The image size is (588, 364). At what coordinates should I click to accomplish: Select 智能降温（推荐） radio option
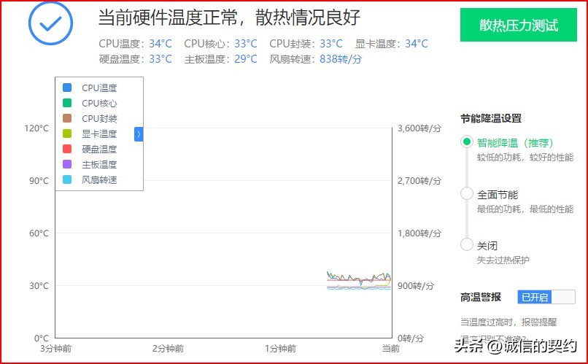click(466, 142)
